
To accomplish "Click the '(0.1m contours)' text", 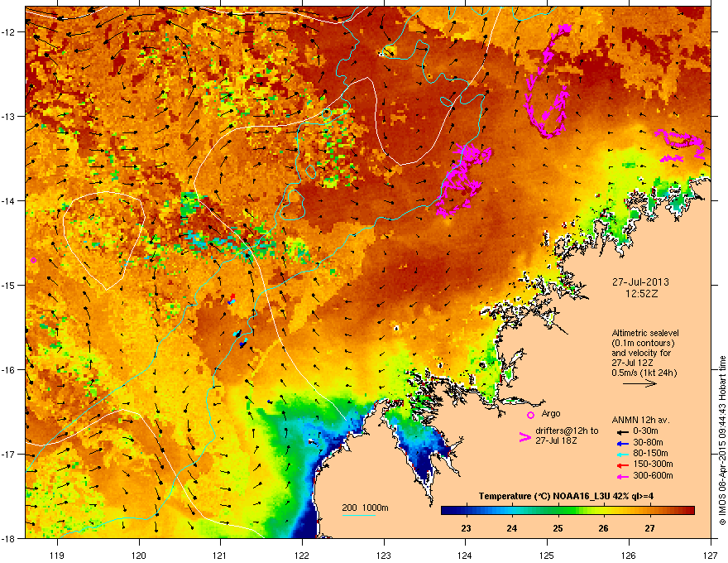I will 643,343.
